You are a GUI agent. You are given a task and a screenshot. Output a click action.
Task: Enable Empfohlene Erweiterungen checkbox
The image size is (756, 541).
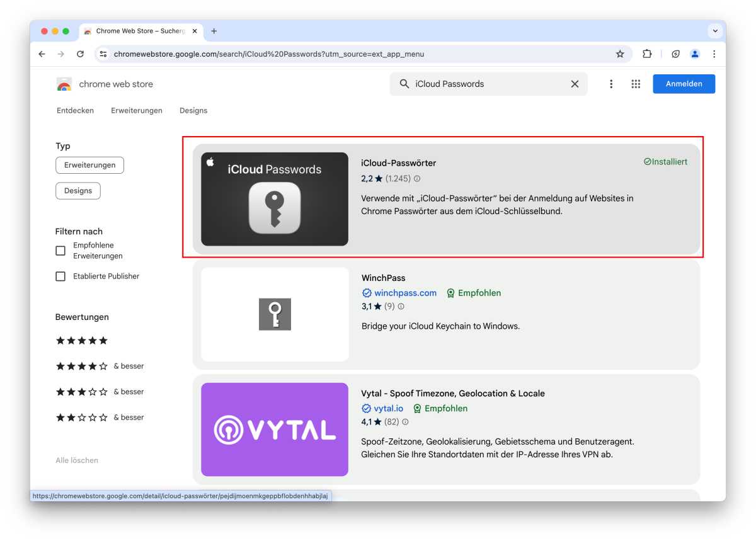point(60,251)
